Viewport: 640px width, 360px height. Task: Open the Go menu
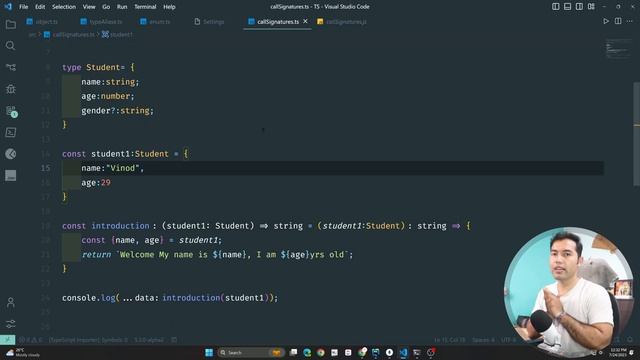106,7
